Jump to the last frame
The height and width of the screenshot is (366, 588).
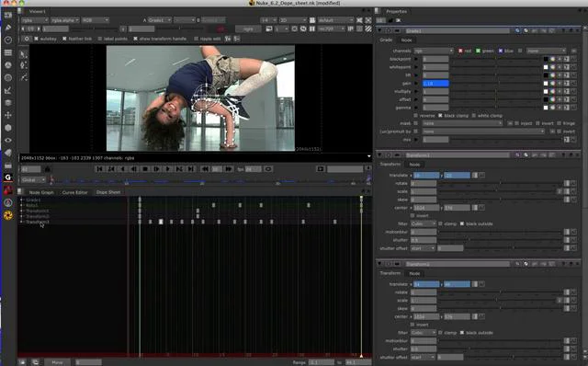[x=191, y=169]
